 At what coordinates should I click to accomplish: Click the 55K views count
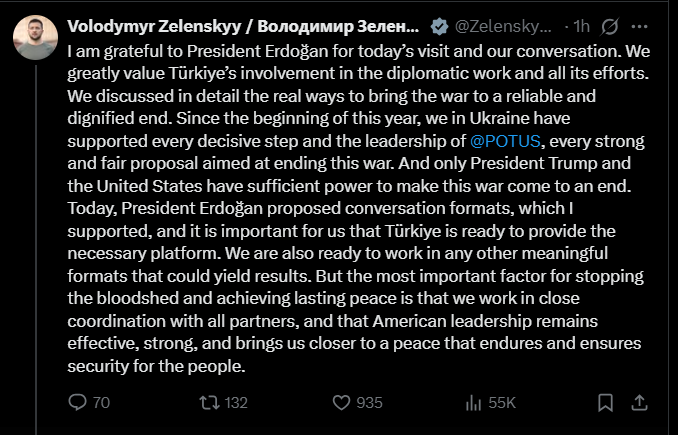click(503, 403)
